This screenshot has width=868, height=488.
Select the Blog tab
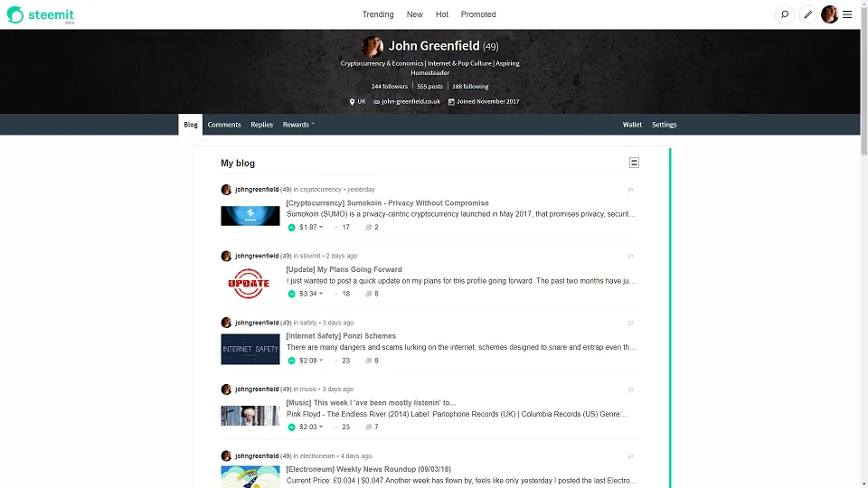[191, 125]
